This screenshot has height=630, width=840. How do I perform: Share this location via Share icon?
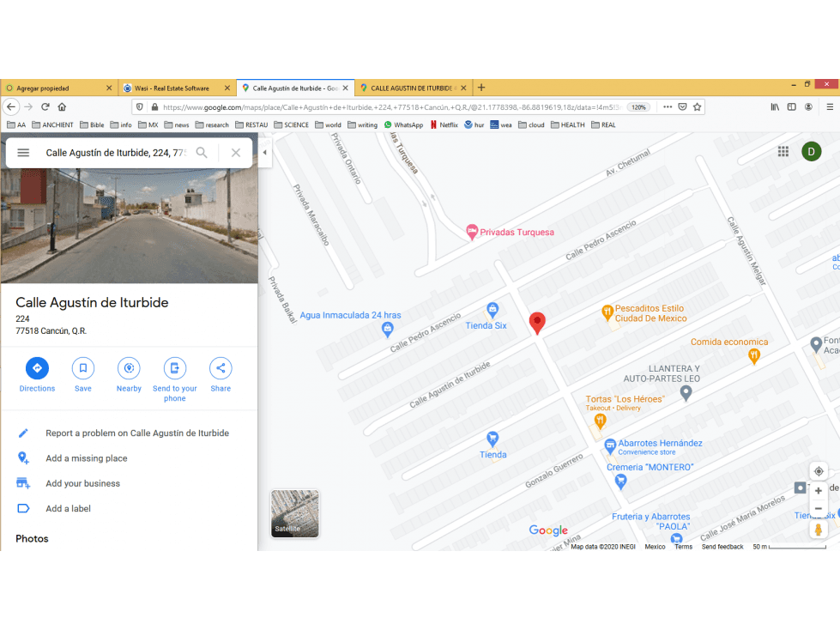coord(221,368)
